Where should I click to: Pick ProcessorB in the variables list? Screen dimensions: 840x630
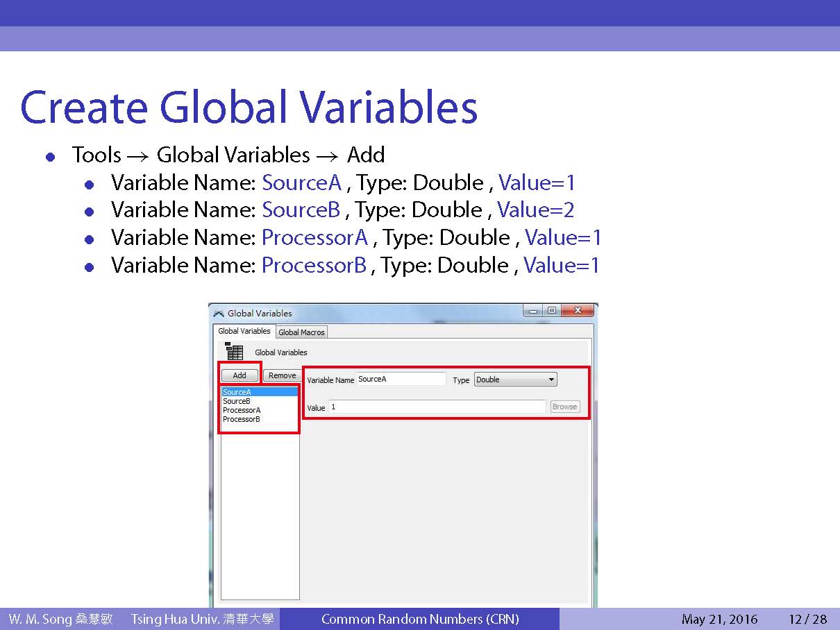tap(242, 419)
